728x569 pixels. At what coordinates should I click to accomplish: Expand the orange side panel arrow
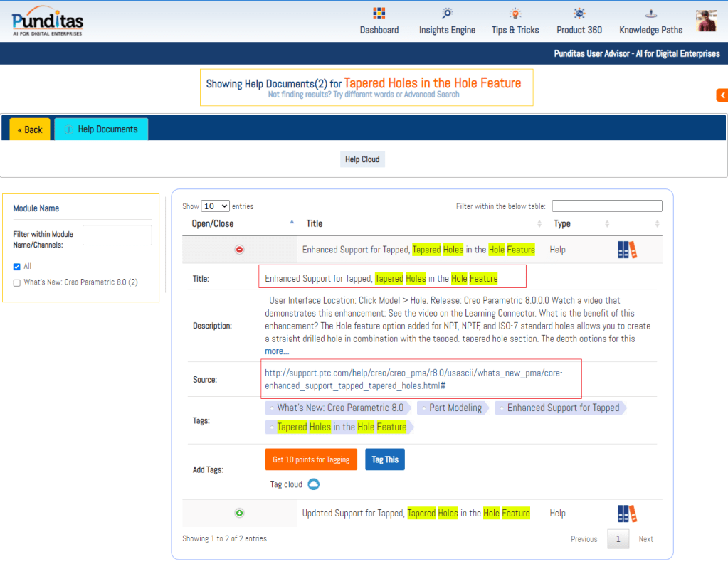[722, 95]
